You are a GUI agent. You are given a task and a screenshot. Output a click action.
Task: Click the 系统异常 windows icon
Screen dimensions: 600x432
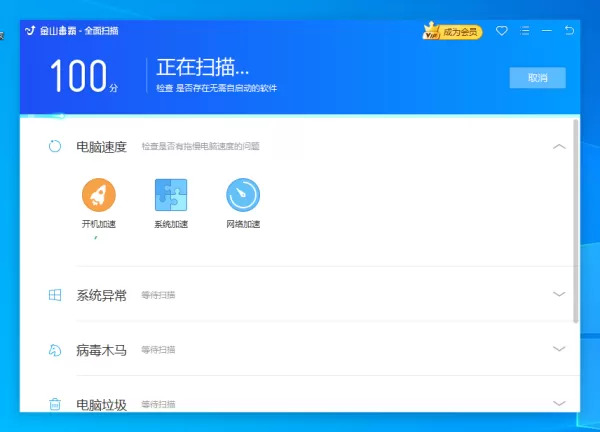click(55, 295)
